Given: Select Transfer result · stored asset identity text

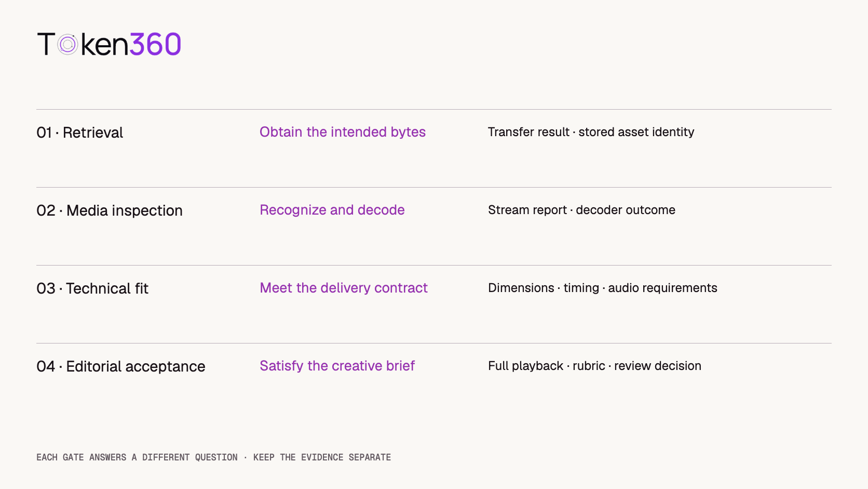Looking at the screenshot, I should coord(591,132).
